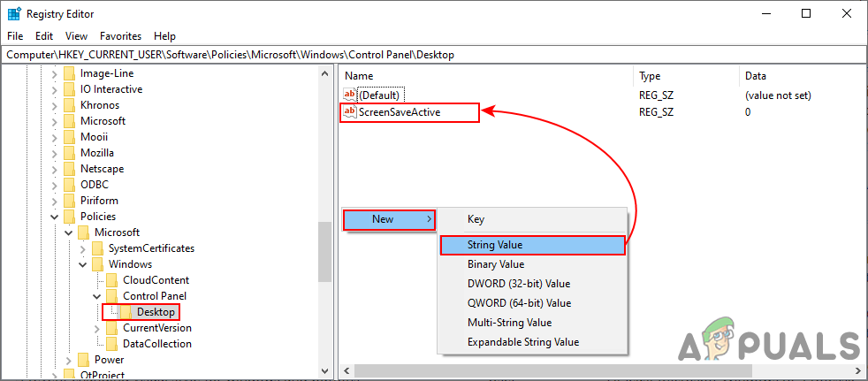Expand the SystemCertificates key
The image size is (868, 381).
(83, 248)
